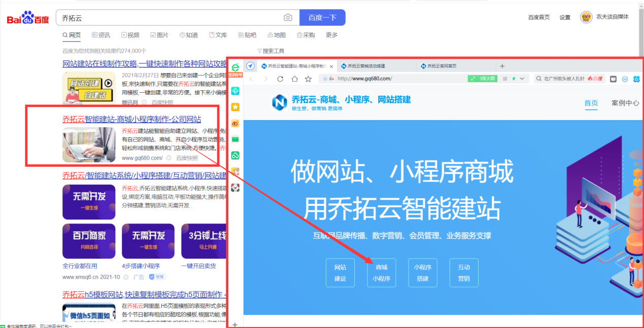Click the 百度一下 search button
Viewport: 644px width, 328px height.
point(322,17)
